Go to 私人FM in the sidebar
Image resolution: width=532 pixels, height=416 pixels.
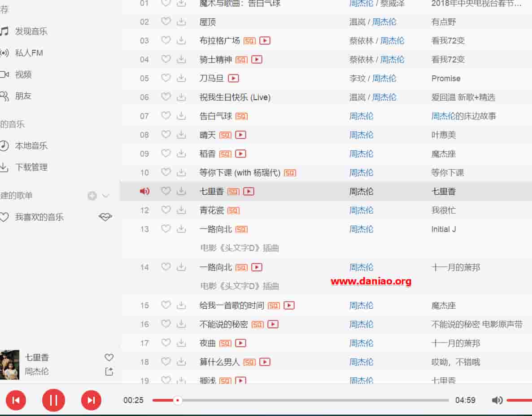(29, 53)
